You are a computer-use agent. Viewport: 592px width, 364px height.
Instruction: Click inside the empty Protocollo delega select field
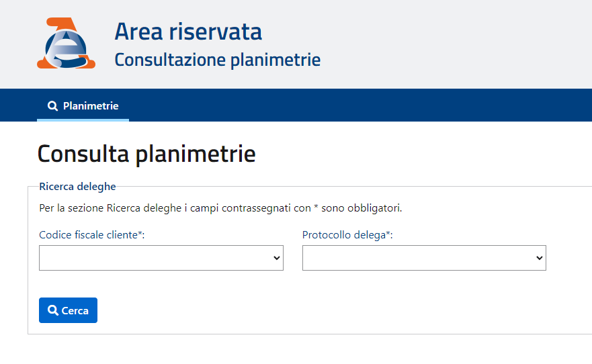point(419,258)
